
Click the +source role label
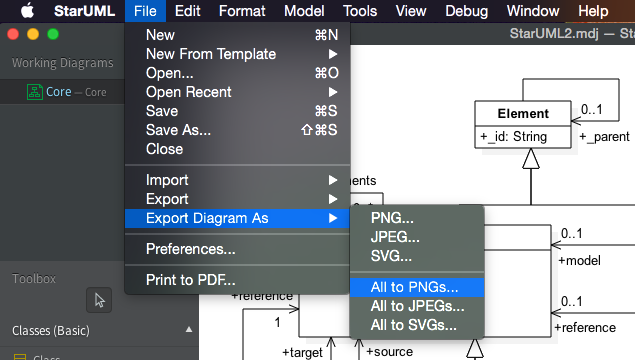pos(390,351)
